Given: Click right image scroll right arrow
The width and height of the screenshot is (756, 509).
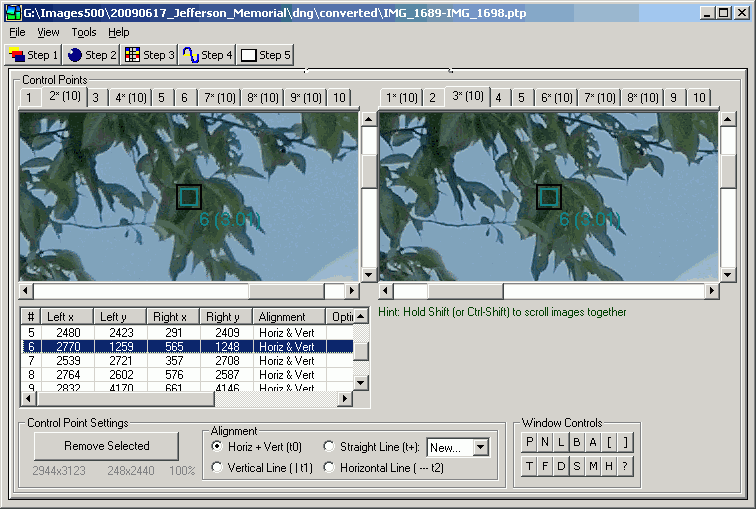Looking at the screenshot, I should pyautogui.click(x=712, y=291).
